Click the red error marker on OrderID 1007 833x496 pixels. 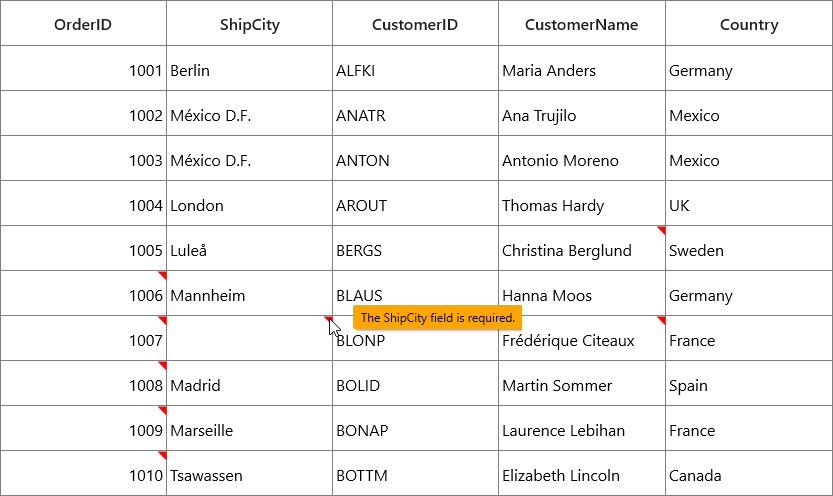coord(163,320)
